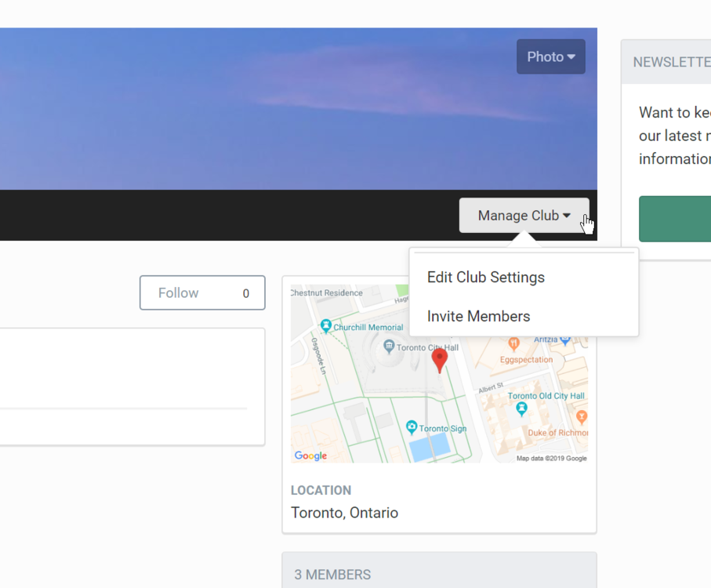Click the caret arrow beside Photo

point(571,57)
